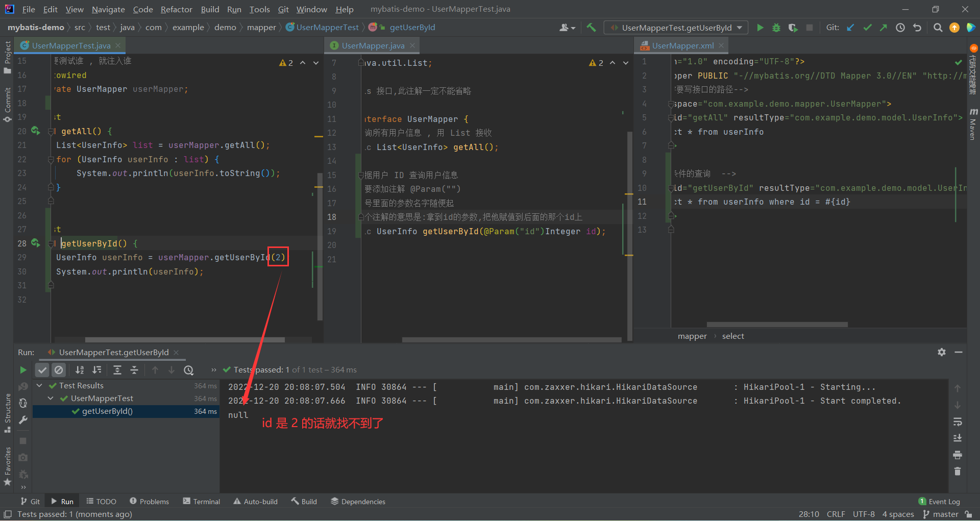The width and height of the screenshot is (980, 521).
Task: Collapse all test result nodes
Action: pyautogui.click(x=134, y=370)
